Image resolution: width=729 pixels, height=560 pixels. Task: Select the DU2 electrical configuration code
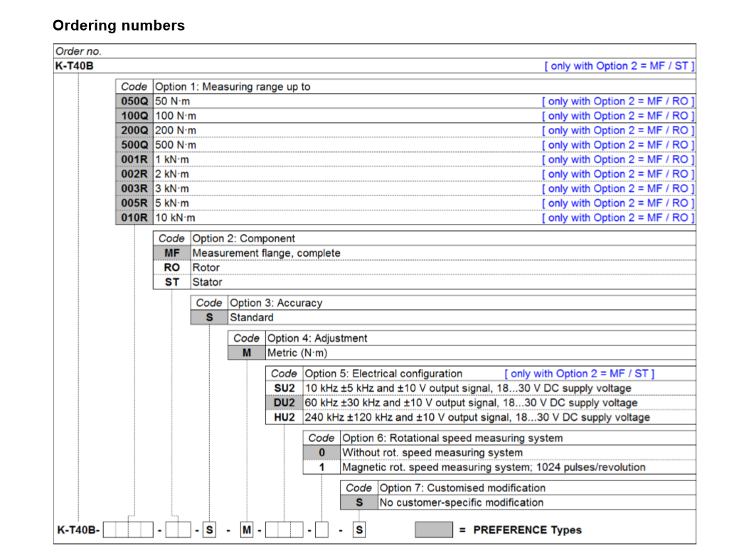284,403
